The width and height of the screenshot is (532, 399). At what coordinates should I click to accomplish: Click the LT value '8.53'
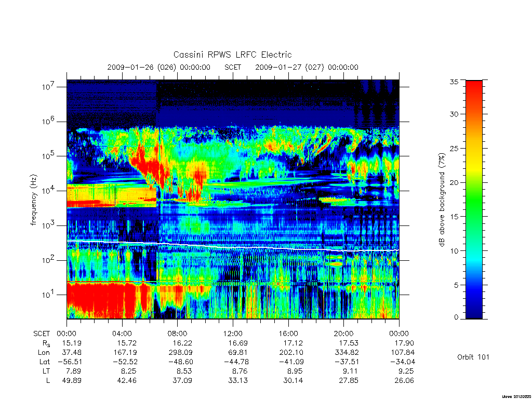(x=185, y=371)
